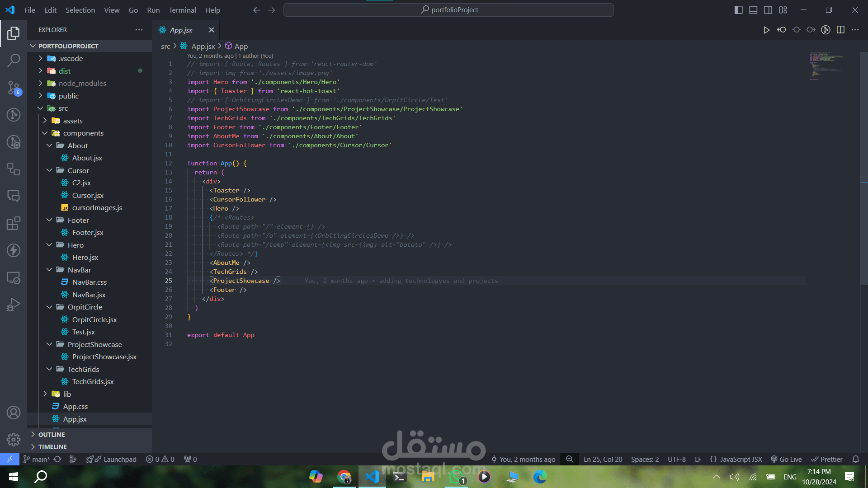Click Go Live in status bar
868x488 pixels.
(x=786, y=459)
